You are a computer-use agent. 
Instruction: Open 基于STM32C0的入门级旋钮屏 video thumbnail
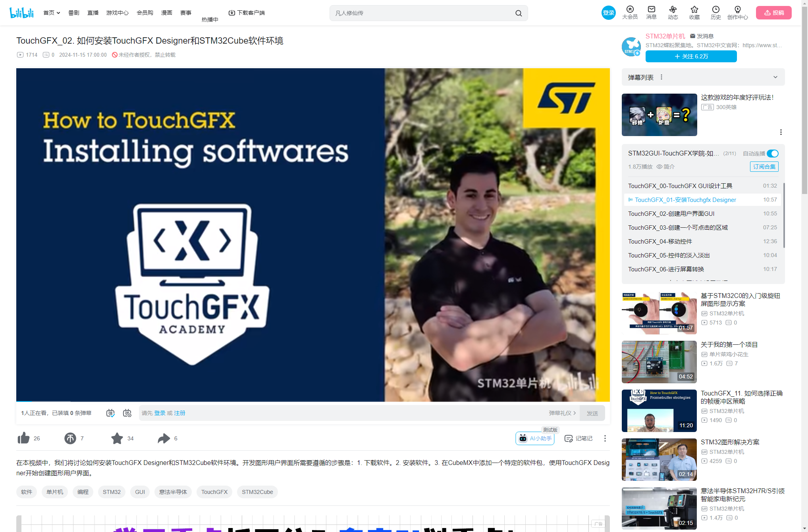[660, 313]
